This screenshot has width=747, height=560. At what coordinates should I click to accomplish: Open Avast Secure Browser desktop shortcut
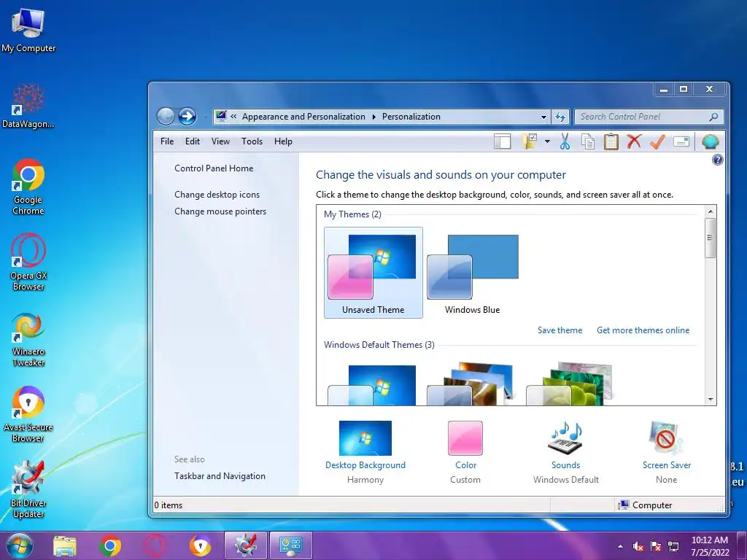point(28,414)
